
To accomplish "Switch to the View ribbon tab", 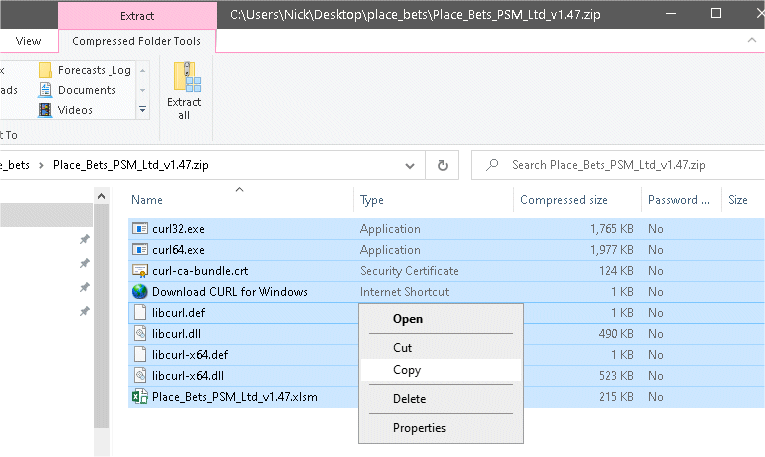I will coord(29,41).
